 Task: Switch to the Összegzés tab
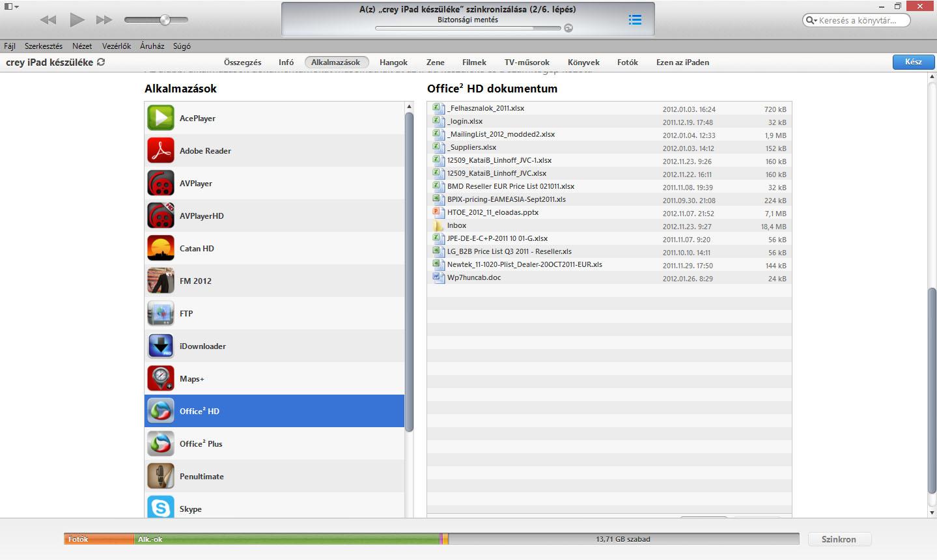coord(242,63)
